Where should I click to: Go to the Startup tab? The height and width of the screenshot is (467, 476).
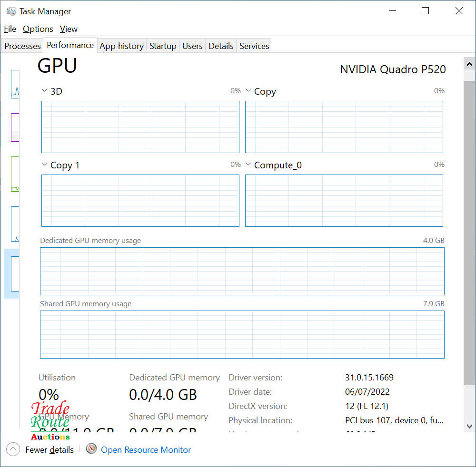pos(163,46)
